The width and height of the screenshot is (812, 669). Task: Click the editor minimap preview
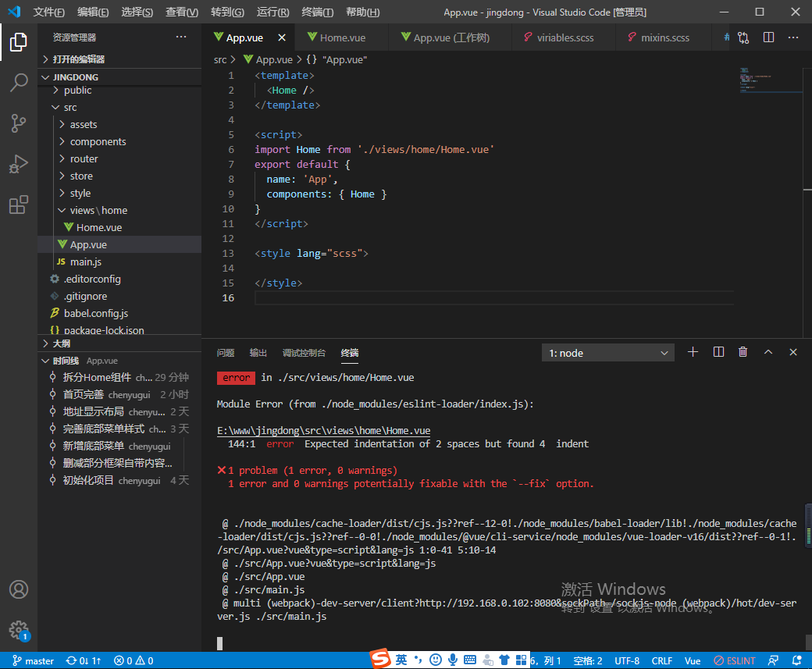(770, 80)
